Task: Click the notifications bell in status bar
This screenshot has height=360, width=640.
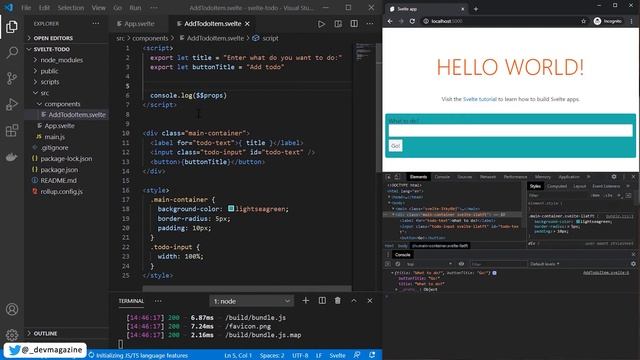Action: [x=372, y=356]
